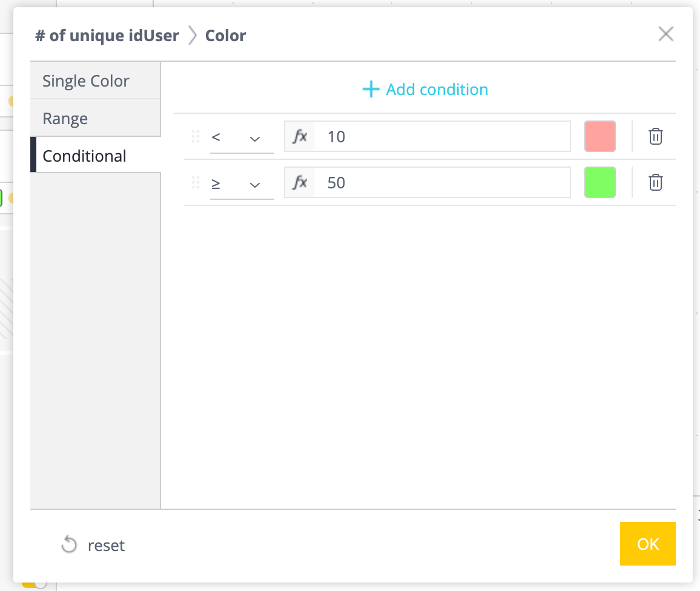
Task: Open the pink color swatch
Action: tap(599, 136)
